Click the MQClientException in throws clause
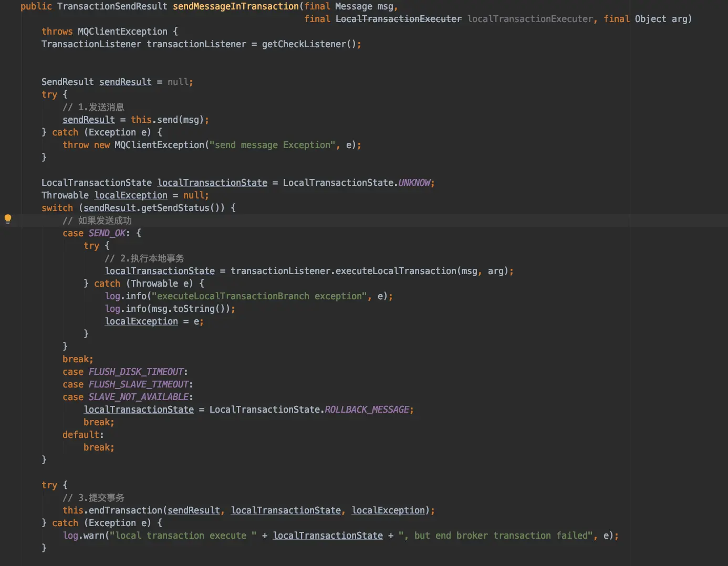This screenshot has width=728, height=566. click(x=123, y=32)
